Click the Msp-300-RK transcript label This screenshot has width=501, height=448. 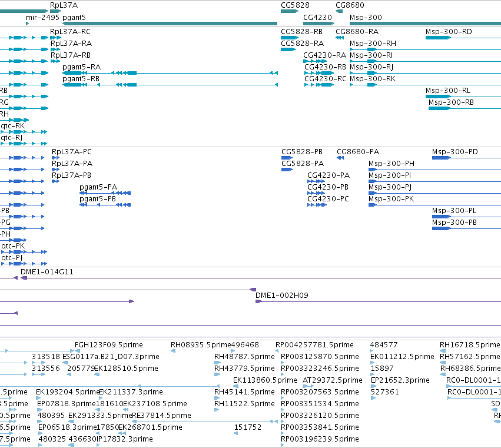click(373, 79)
